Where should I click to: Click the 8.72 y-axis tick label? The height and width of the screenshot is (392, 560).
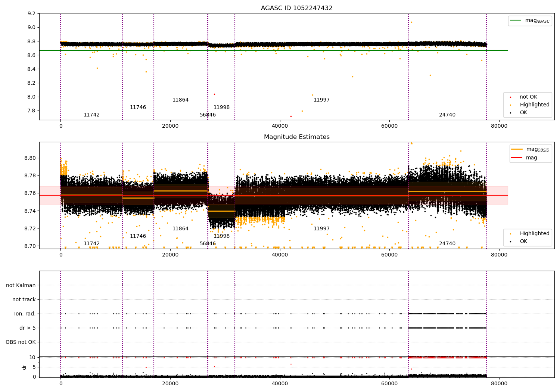(30, 228)
